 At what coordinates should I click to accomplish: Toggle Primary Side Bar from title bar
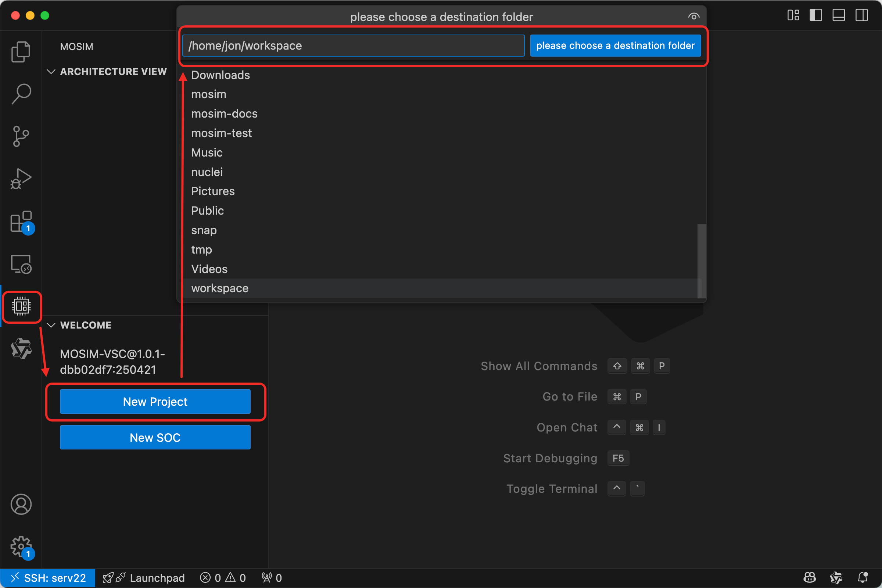pyautogui.click(x=816, y=15)
